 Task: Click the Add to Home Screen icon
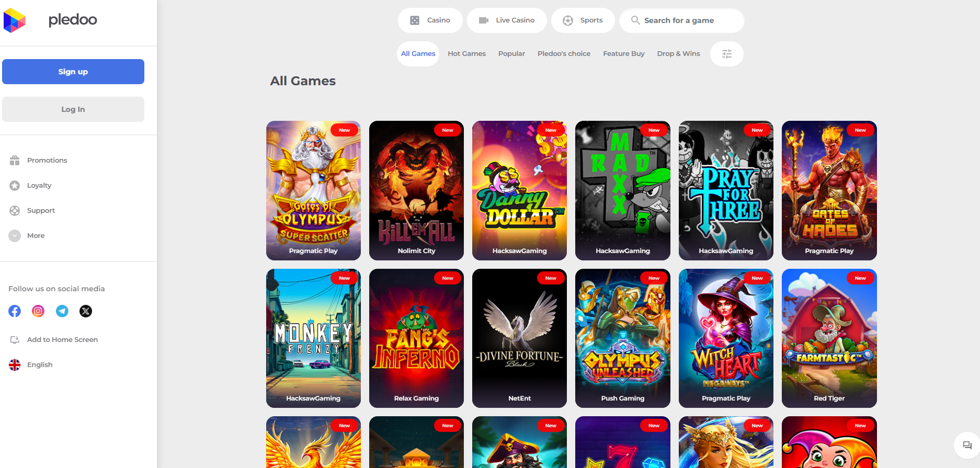point(15,339)
